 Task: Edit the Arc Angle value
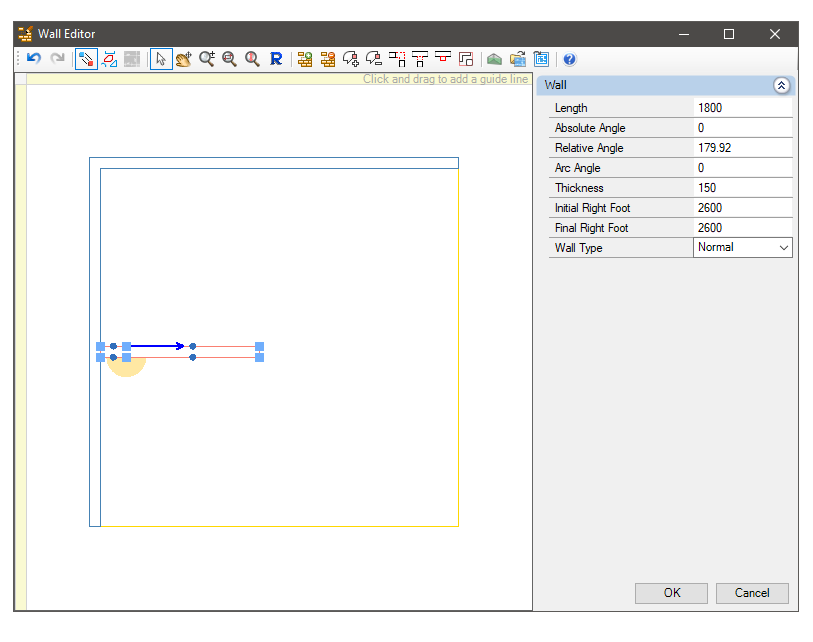[742, 168]
